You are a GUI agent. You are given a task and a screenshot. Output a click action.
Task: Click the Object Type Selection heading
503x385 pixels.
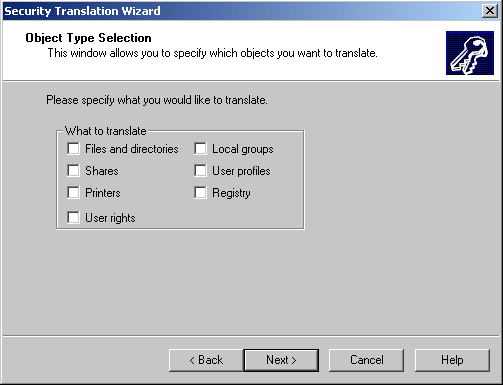[x=88, y=38]
